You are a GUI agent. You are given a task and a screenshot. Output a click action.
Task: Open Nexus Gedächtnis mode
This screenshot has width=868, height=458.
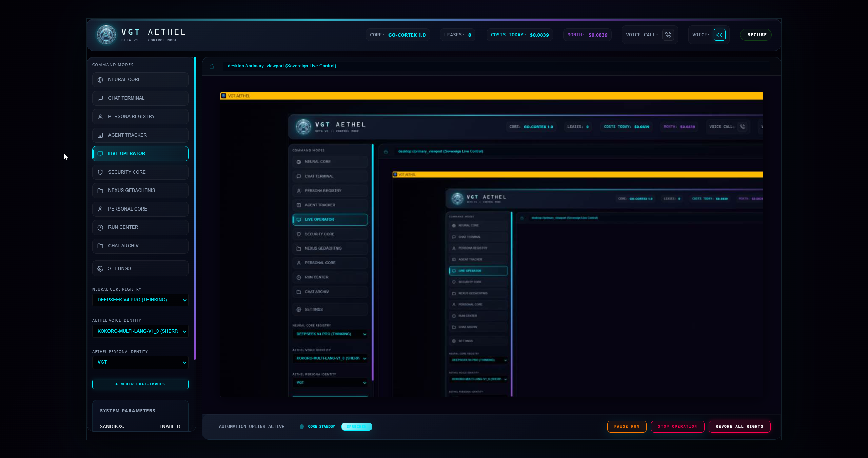(140, 191)
